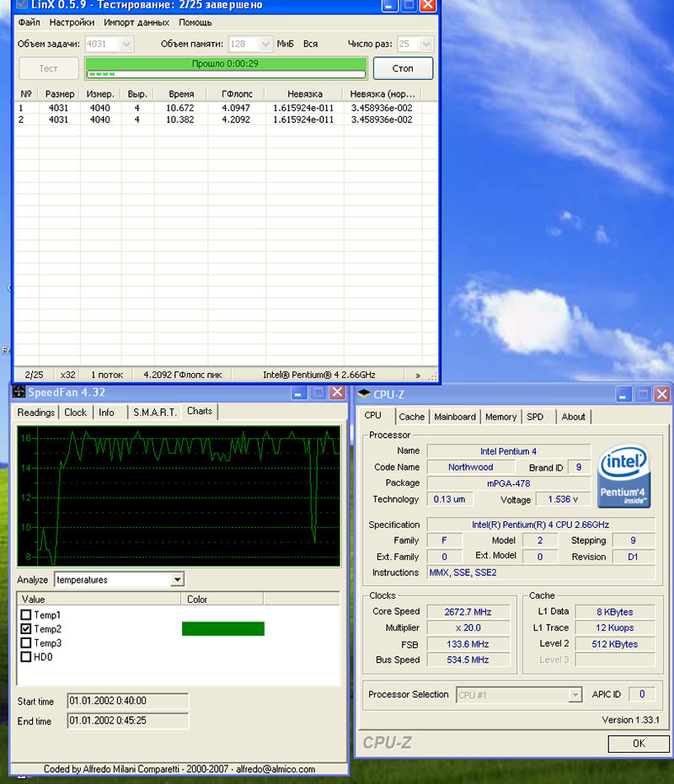
Task: Switch to SpeedFan Info tab
Action: (x=107, y=413)
